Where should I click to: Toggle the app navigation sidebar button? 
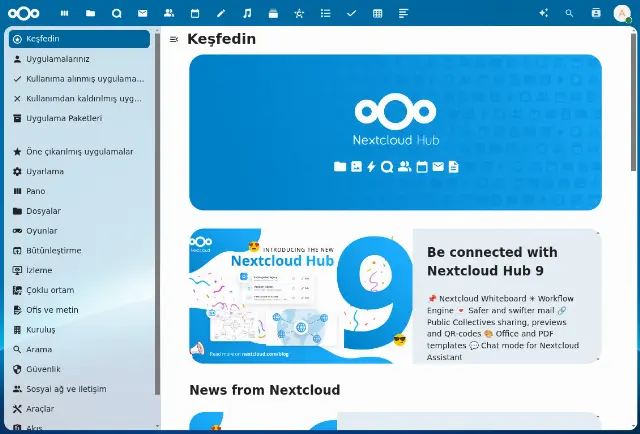click(x=174, y=39)
